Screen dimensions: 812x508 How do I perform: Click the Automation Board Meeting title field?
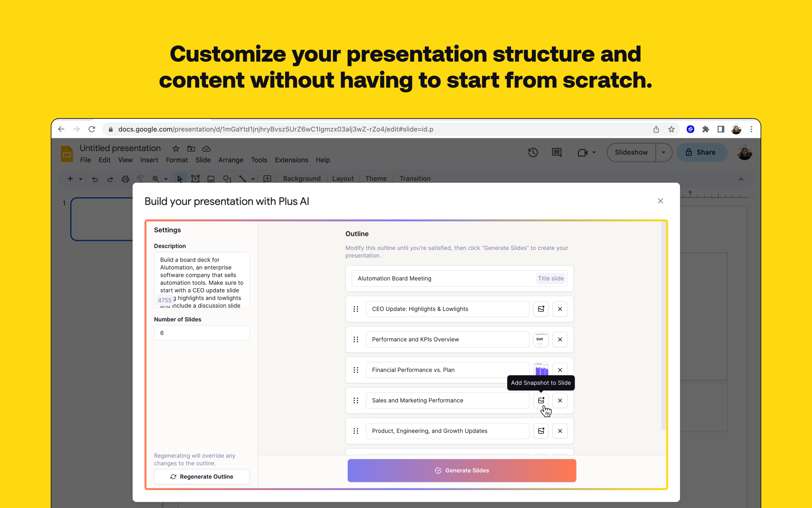point(459,278)
